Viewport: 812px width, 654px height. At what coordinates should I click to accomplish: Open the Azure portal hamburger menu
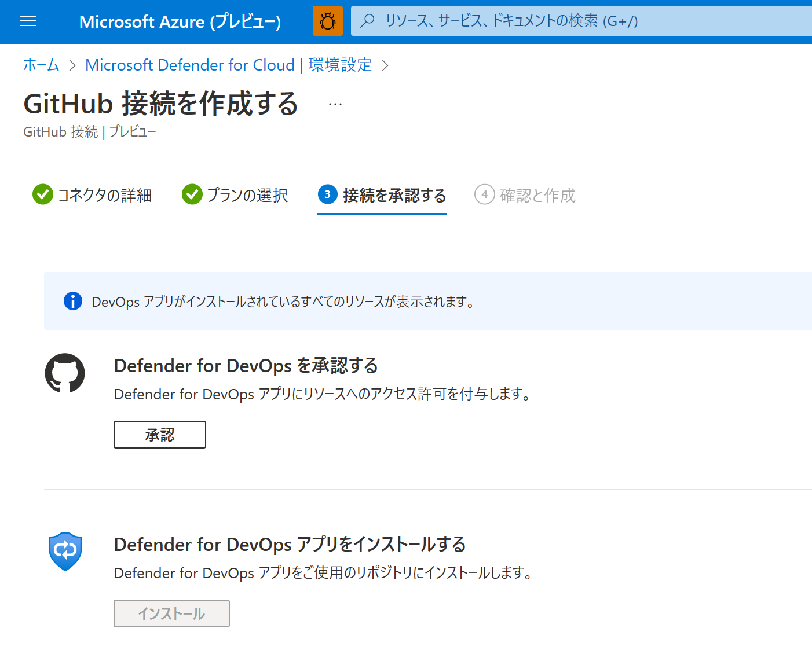coord(27,21)
